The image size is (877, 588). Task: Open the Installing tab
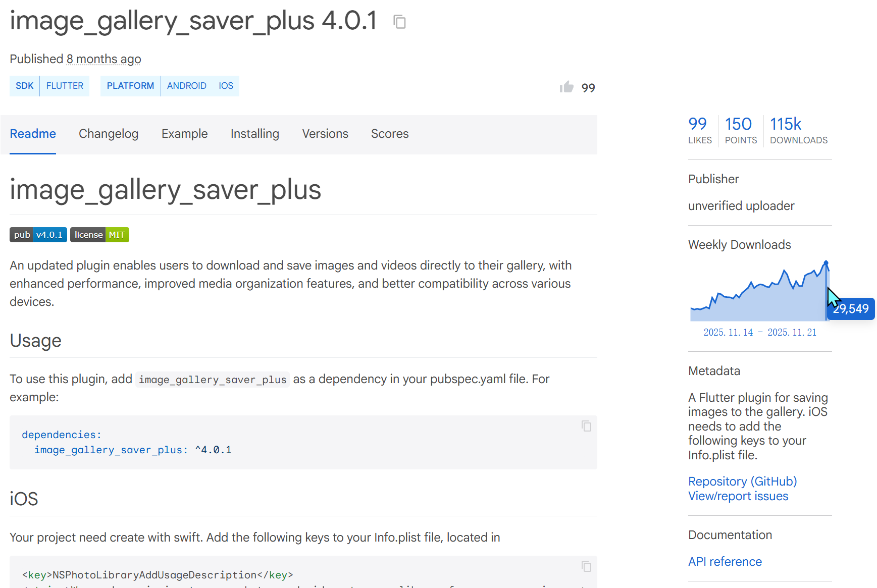click(x=254, y=134)
